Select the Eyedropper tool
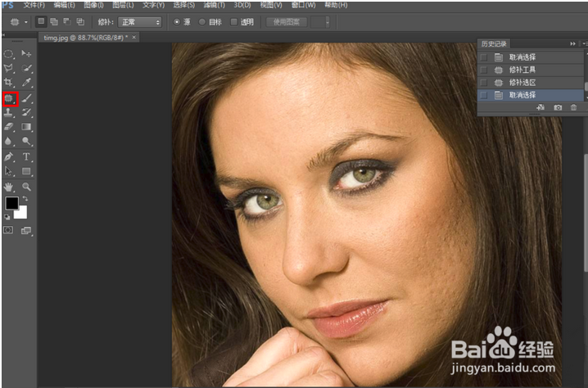Image resolution: width=588 pixels, height=388 pixels. pos(26,83)
